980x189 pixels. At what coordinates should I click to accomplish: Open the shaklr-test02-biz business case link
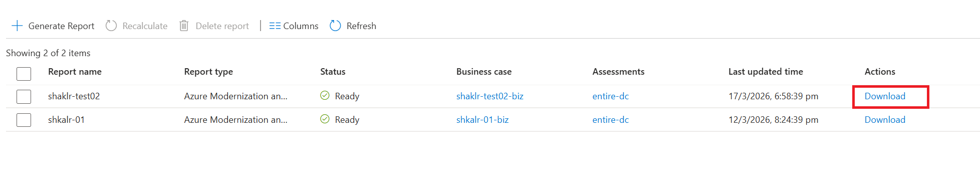[489, 96]
